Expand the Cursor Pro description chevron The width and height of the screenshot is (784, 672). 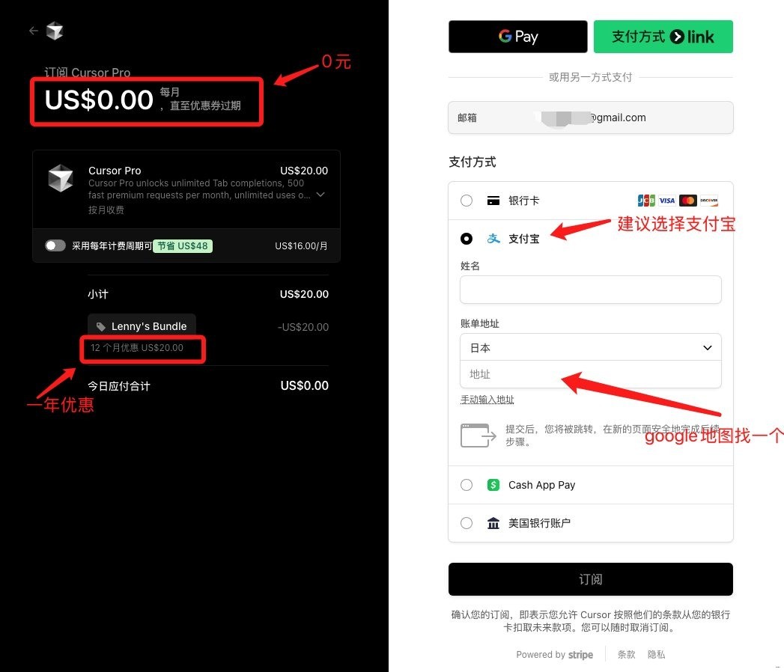coord(320,195)
